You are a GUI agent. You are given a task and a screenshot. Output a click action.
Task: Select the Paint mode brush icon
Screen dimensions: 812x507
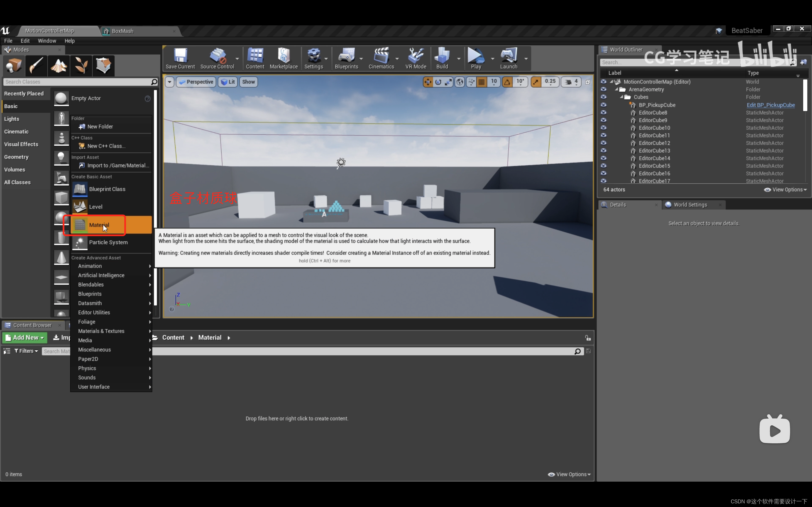click(36, 65)
